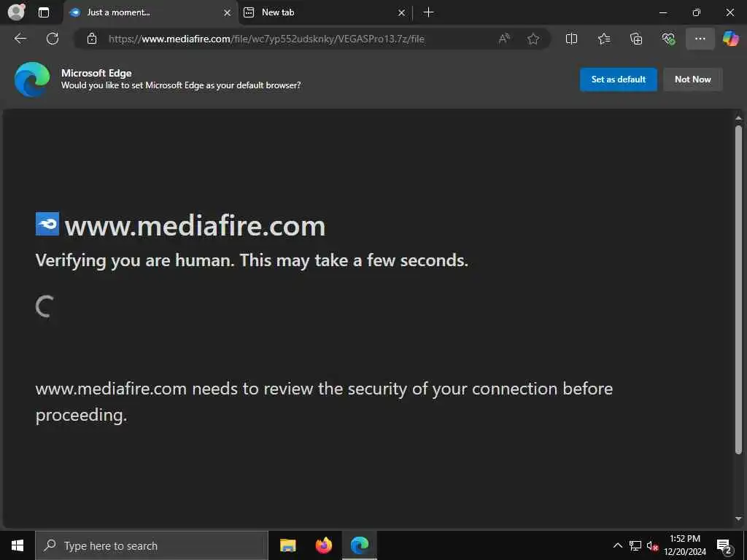Dismiss default browser prompt with Not Now
747x560 pixels.
click(693, 79)
